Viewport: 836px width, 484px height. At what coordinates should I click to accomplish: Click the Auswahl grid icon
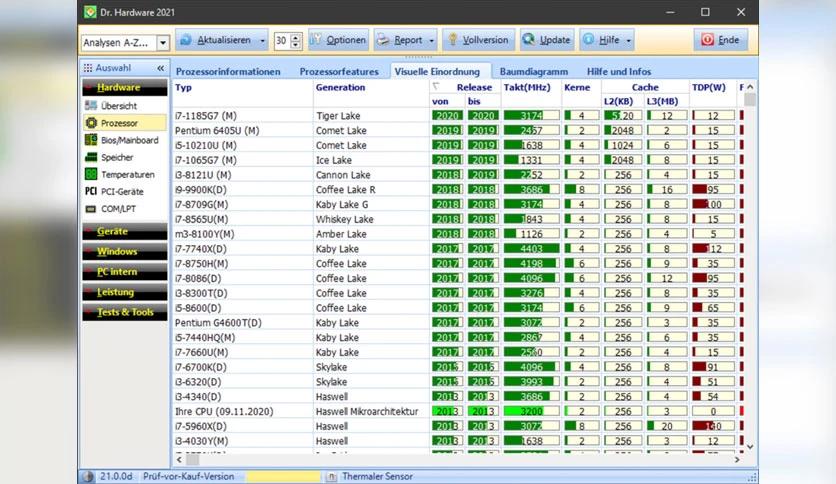pyautogui.click(x=88, y=68)
